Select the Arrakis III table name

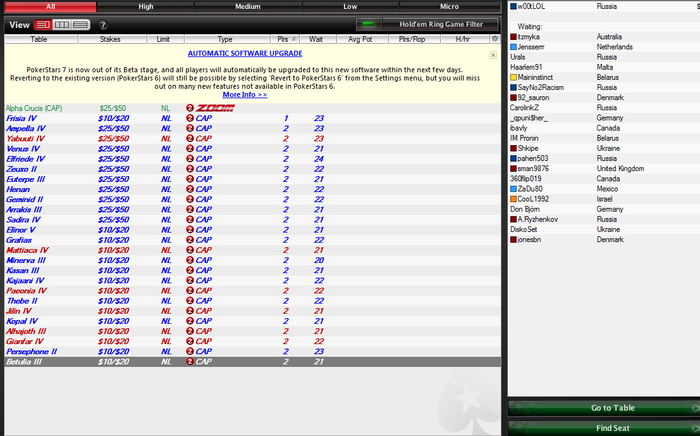pos(24,209)
